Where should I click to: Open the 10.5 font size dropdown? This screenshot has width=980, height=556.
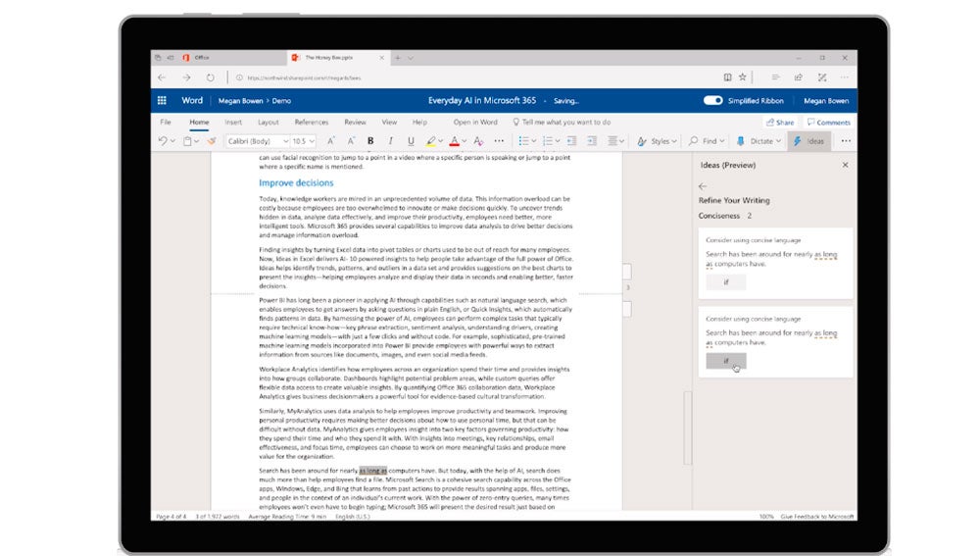click(x=304, y=141)
